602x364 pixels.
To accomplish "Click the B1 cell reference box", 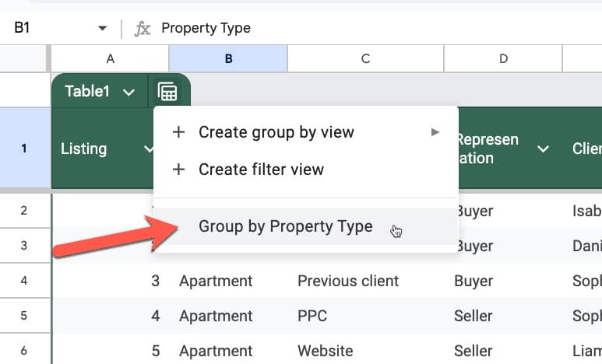I will (55, 28).
